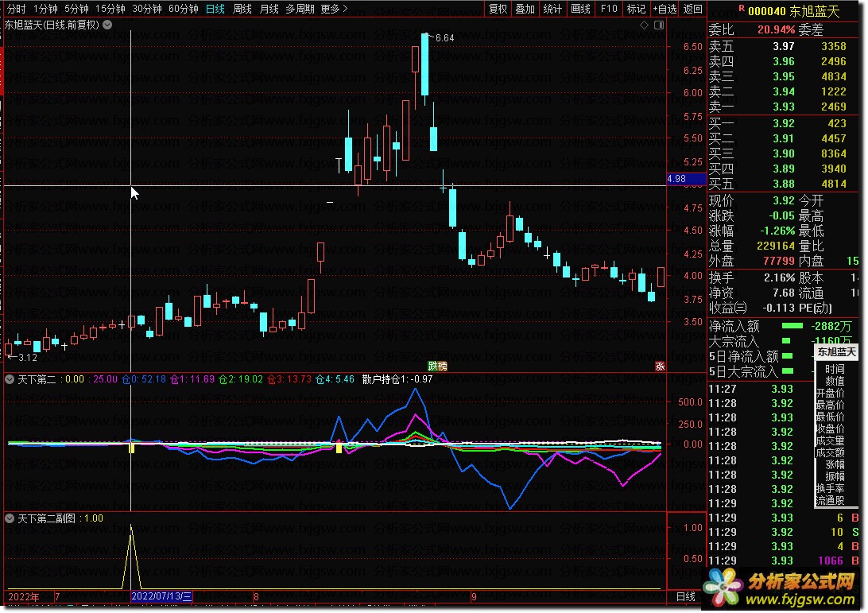Select the 15分钟 period tab
The width and height of the screenshot is (868, 613).
[110, 9]
